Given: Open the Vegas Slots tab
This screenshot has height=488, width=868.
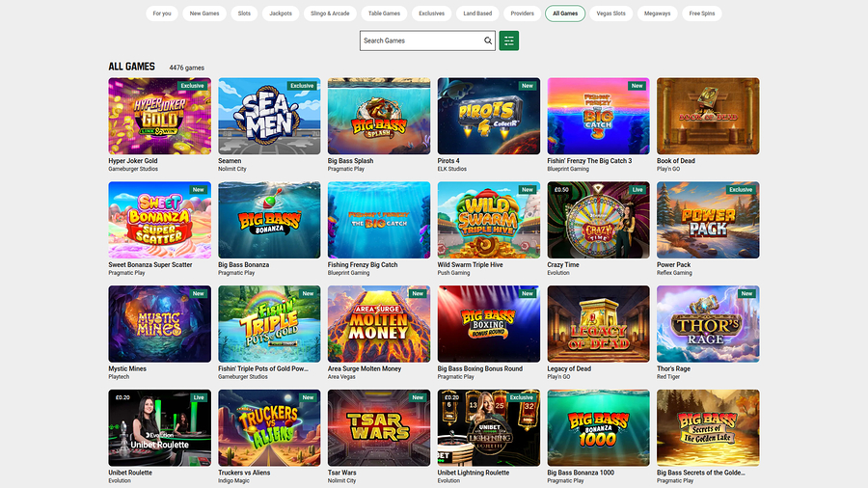Looking at the screenshot, I should point(611,14).
